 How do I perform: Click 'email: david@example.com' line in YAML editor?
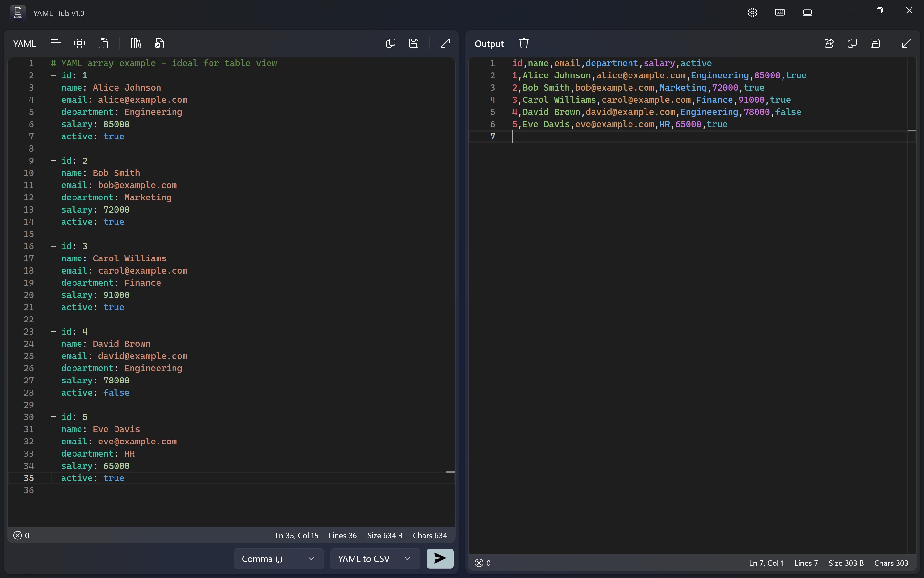pos(124,356)
